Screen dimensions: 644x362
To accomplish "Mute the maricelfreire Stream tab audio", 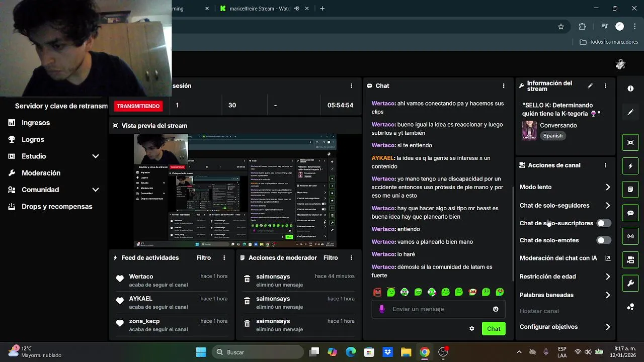I will [297, 9].
